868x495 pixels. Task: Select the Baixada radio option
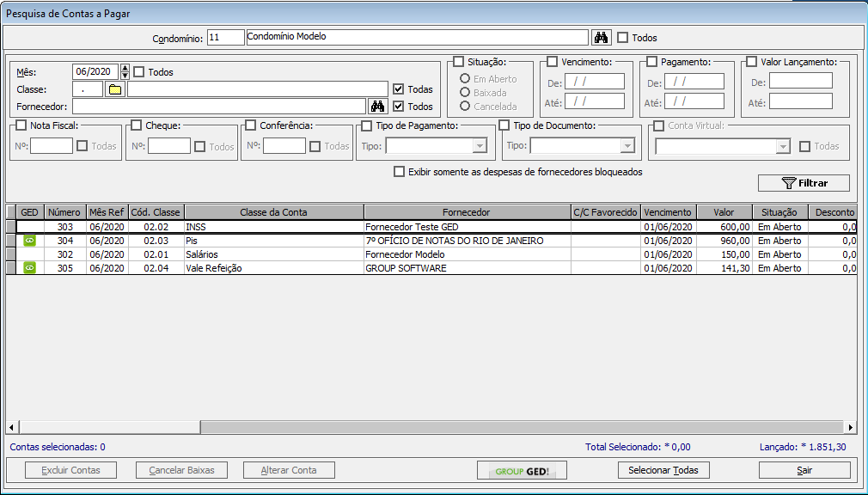pos(465,93)
